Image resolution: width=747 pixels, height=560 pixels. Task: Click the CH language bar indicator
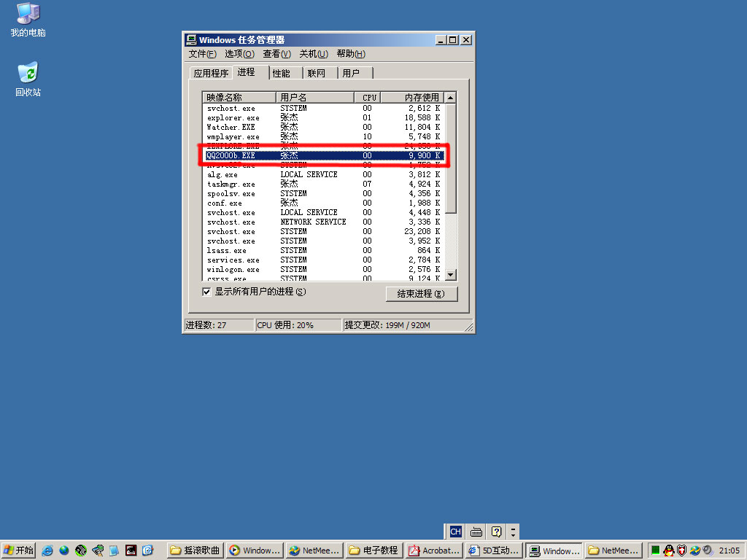455,532
